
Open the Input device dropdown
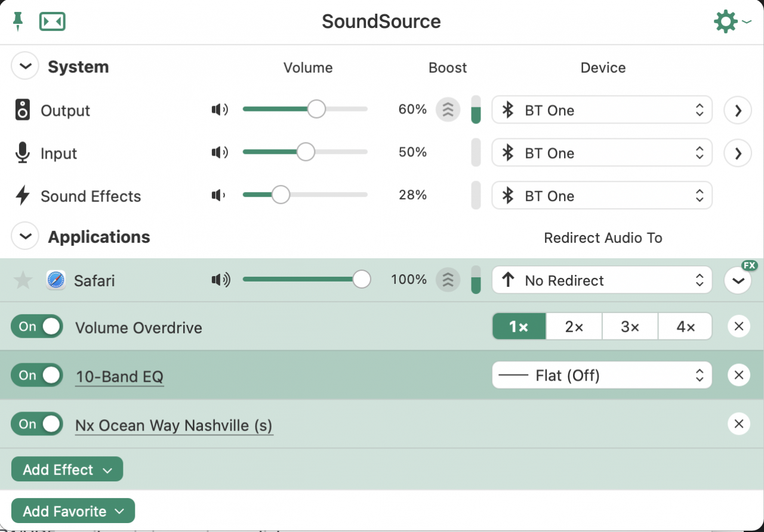pos(602,153)
